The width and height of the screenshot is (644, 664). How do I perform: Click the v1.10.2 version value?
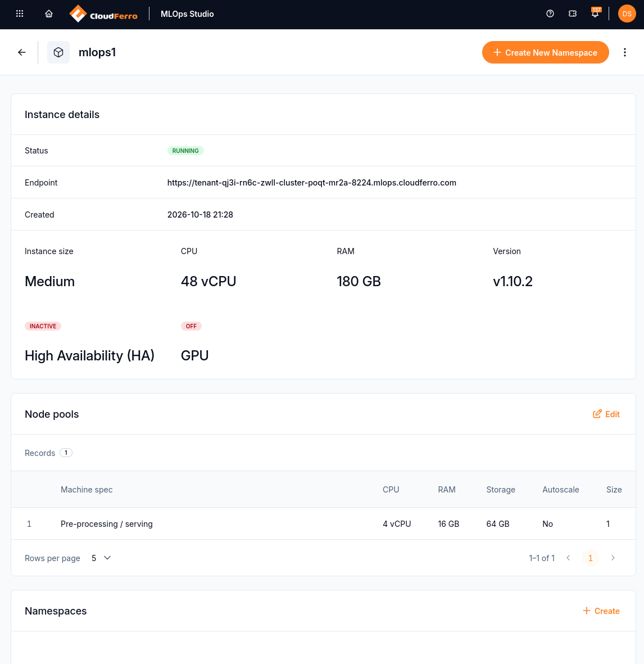513,281
